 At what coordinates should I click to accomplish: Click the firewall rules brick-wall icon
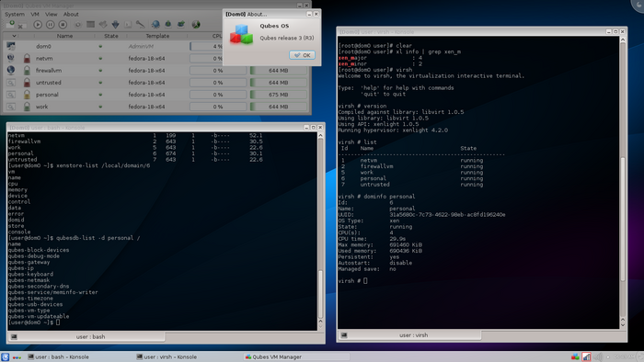pyautogui.click(x=91, y=25)
